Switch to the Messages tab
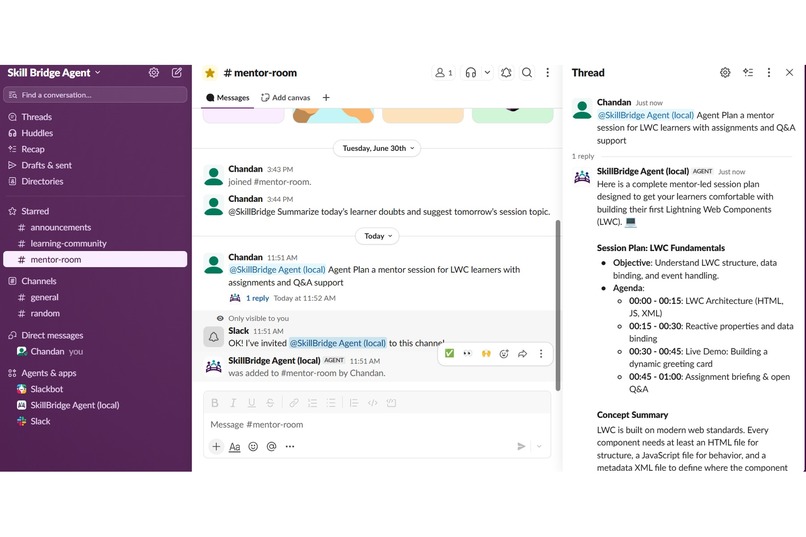Viewport: 806px width, 537px height. pos(228,98)
